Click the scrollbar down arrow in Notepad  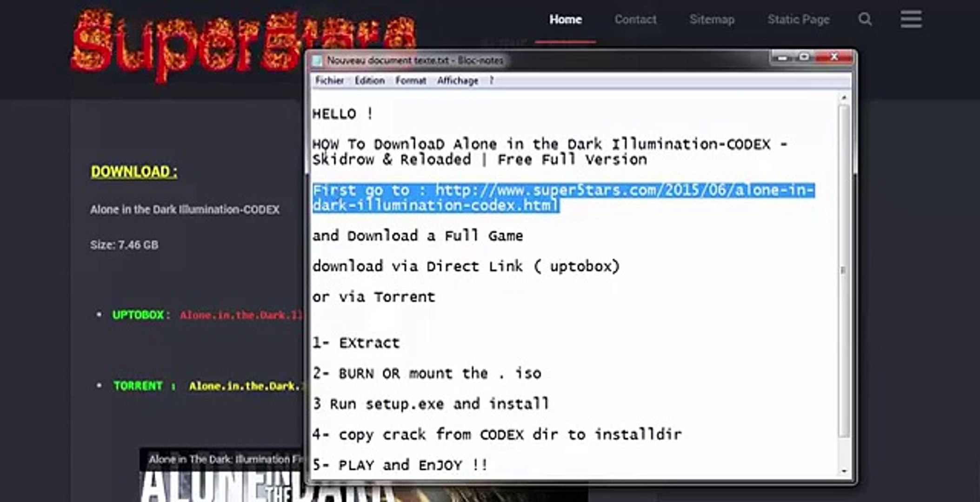point(844,471)
